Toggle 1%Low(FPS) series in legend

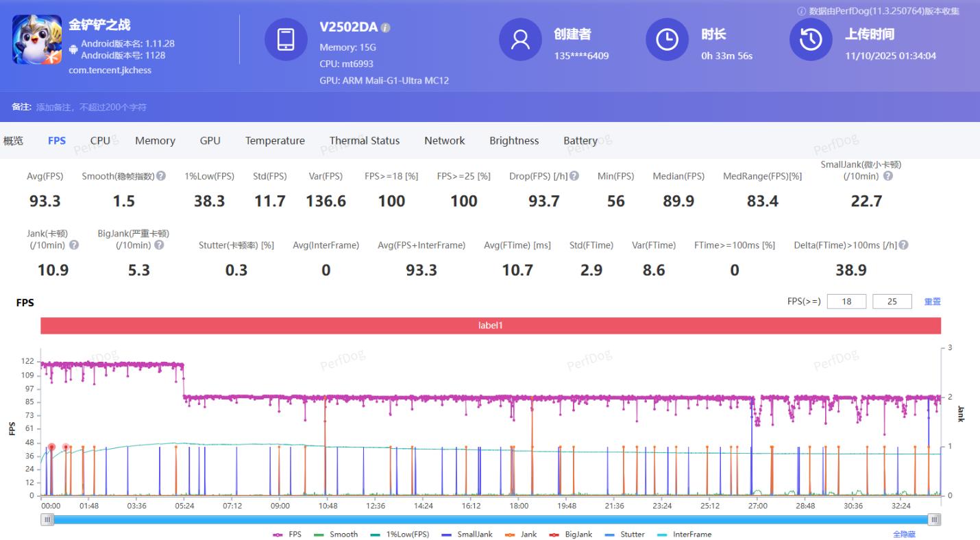[402, 535]
